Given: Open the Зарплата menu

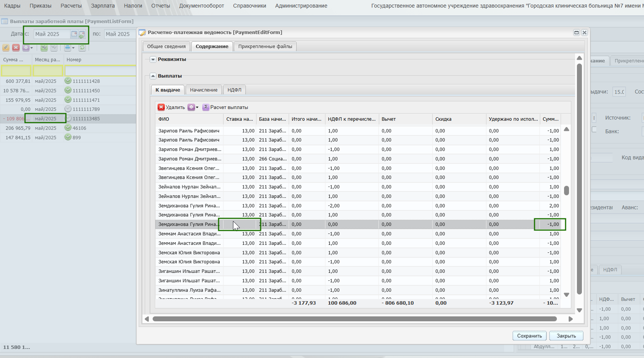Looking at the screenshot, I should [103, 6].
